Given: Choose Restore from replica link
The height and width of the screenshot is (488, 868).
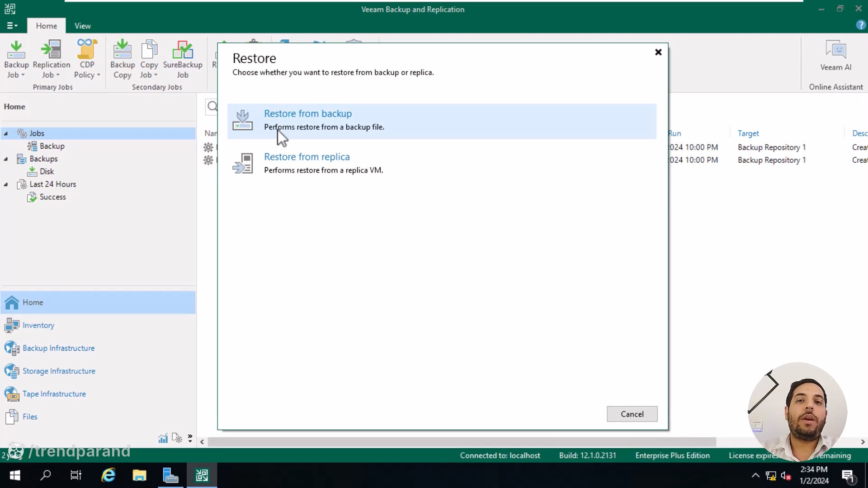Looking at the screenshot, I should tap(307, 157).
